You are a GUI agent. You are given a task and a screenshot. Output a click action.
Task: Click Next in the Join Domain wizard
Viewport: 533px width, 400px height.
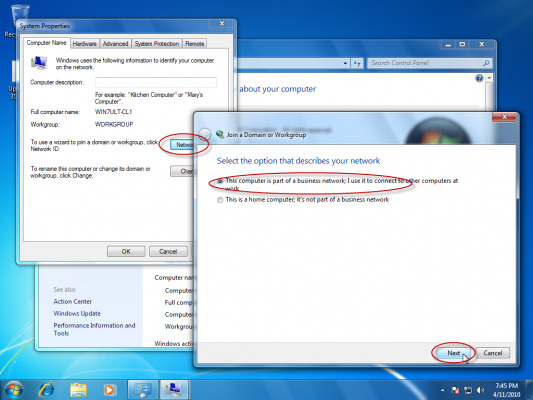coord(453,353)
